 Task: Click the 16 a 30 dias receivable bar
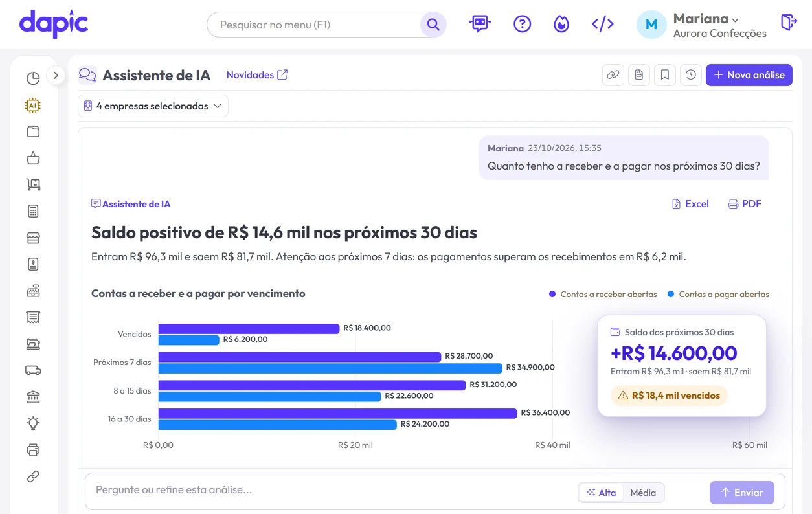338,413
